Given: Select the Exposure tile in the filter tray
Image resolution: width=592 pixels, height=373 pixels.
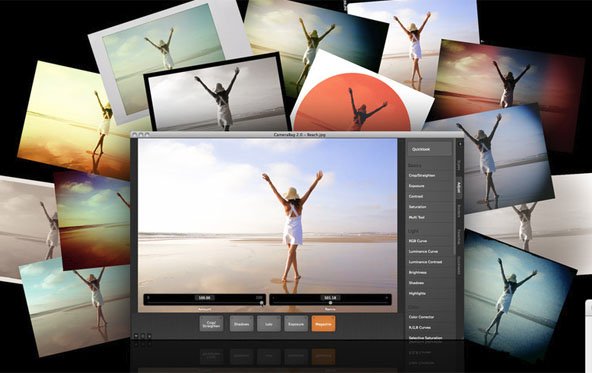Looking at the screenshot, I should click(296, 324).
